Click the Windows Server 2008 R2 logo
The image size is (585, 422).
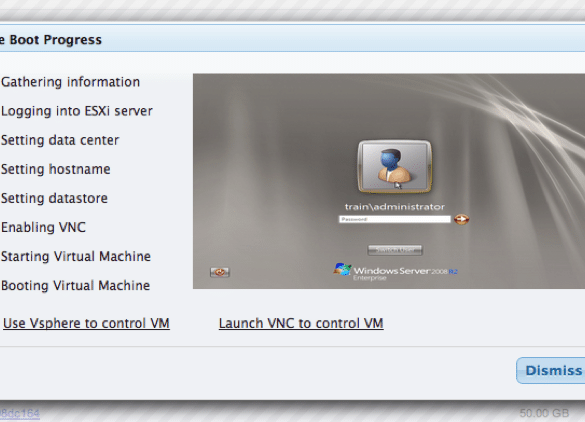(x=395, y=272)
